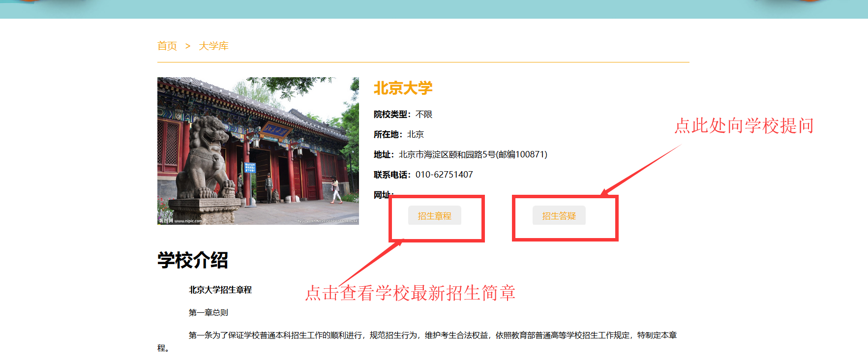
Task: Click the 北京大学招生章程 bold subheading
Action: pyautogui.click(x=220, y=290)
